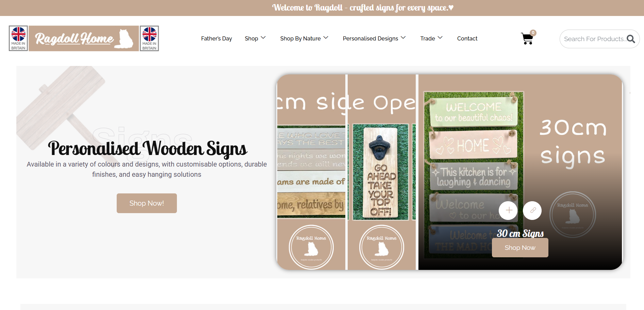The width and height of the screenshot is (644, 310).
Task: Open the shopping cart icon
Action: (527, 39)
